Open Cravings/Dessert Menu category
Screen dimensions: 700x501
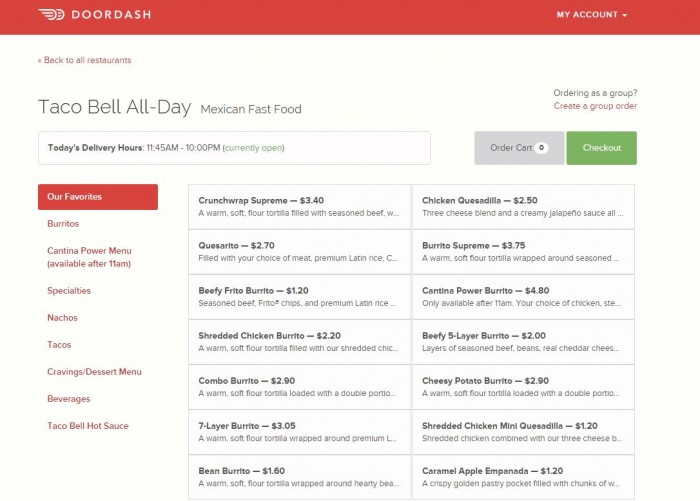[x=94, y=372]
